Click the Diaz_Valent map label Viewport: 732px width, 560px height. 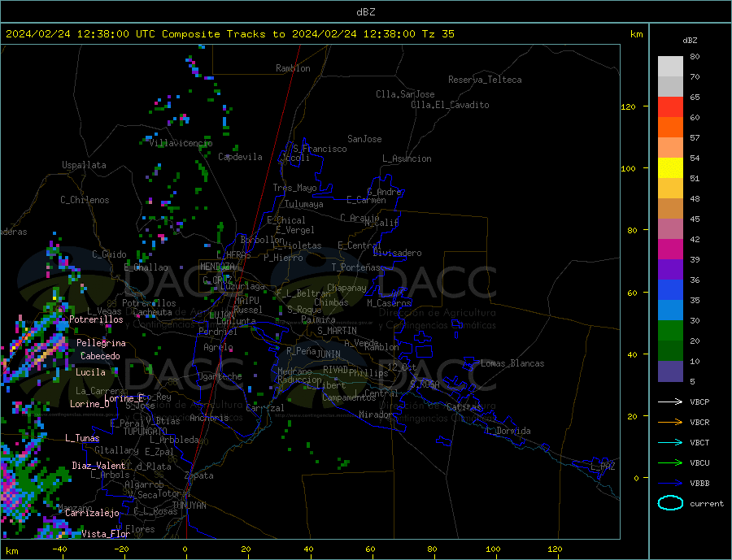(98, 466)
